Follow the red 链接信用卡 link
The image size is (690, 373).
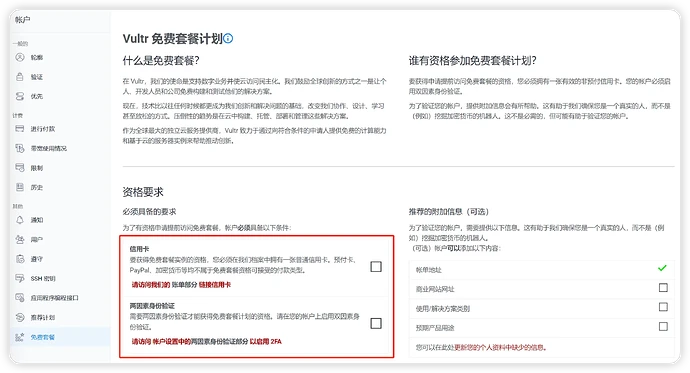215,285
